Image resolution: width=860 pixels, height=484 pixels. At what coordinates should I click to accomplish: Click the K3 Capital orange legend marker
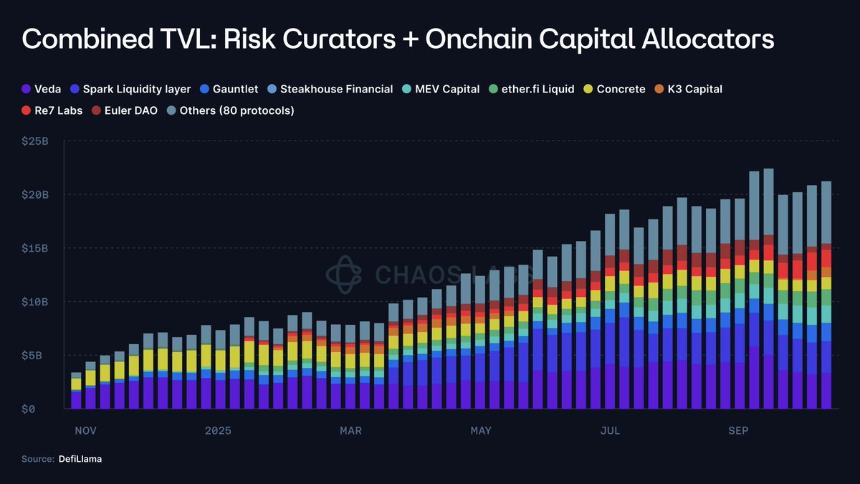(x=659, y=89)
